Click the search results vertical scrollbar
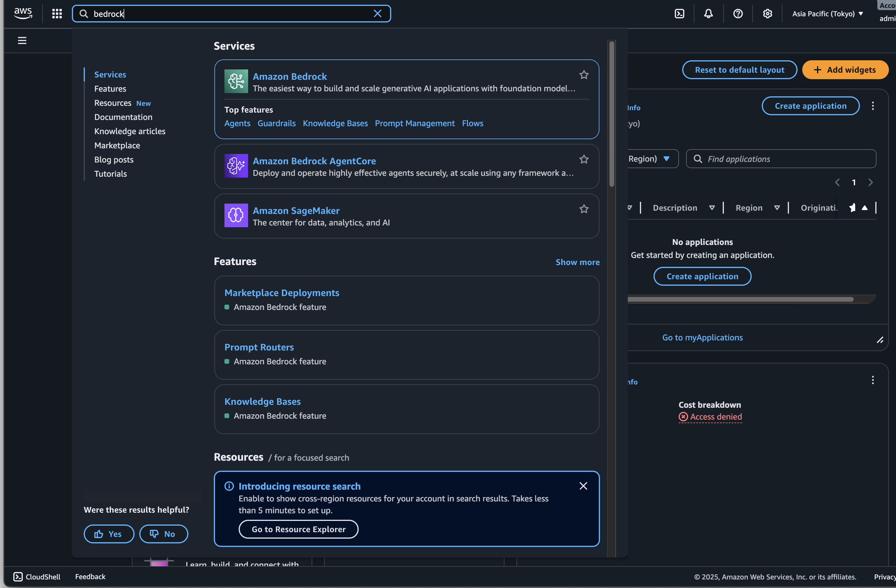The height and width of the screenshot is (588, 896). (x=612, y=113)
